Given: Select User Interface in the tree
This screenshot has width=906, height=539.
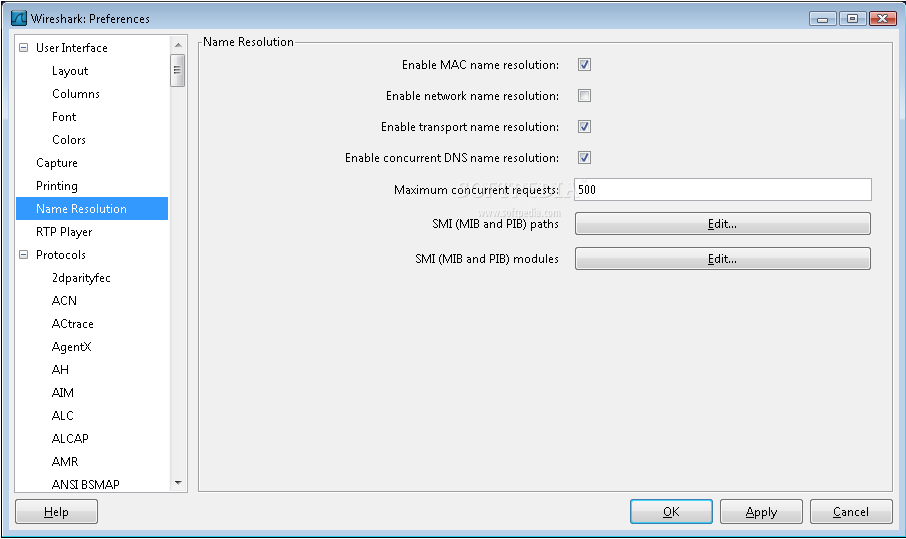Looking at the screenshot, I should [72, 48].
